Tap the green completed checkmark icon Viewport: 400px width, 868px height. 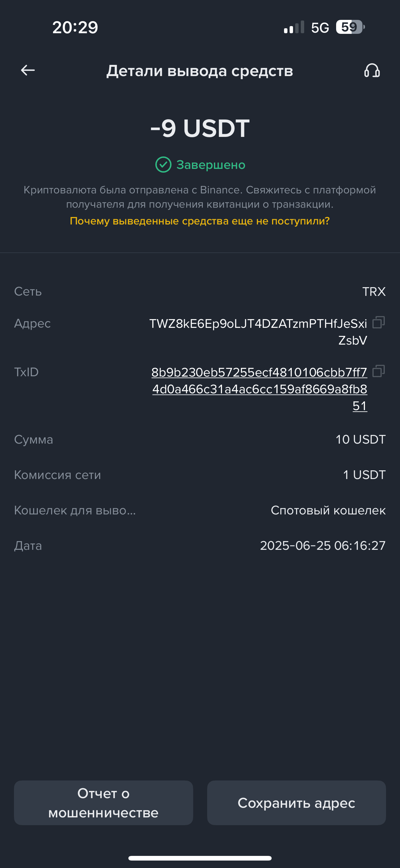[x=163, y=165]
